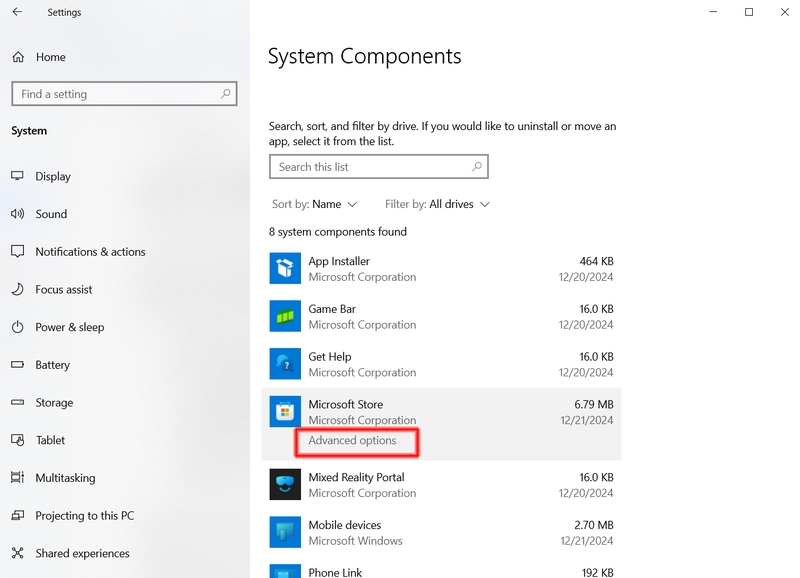
Task: Click the Tablet icon in sidebar
Action: [x=17, y=440]
